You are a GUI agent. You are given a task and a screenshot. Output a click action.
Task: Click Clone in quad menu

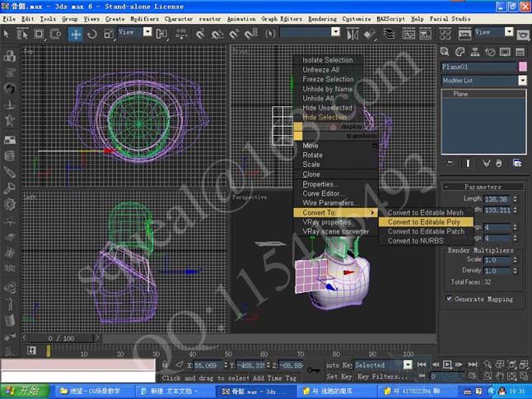311,174
